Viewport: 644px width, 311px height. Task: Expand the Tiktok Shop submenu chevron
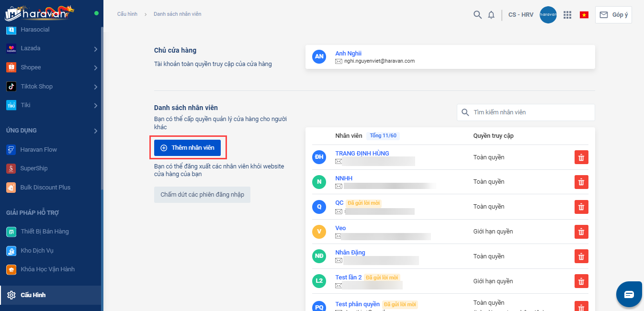[96, 87]
